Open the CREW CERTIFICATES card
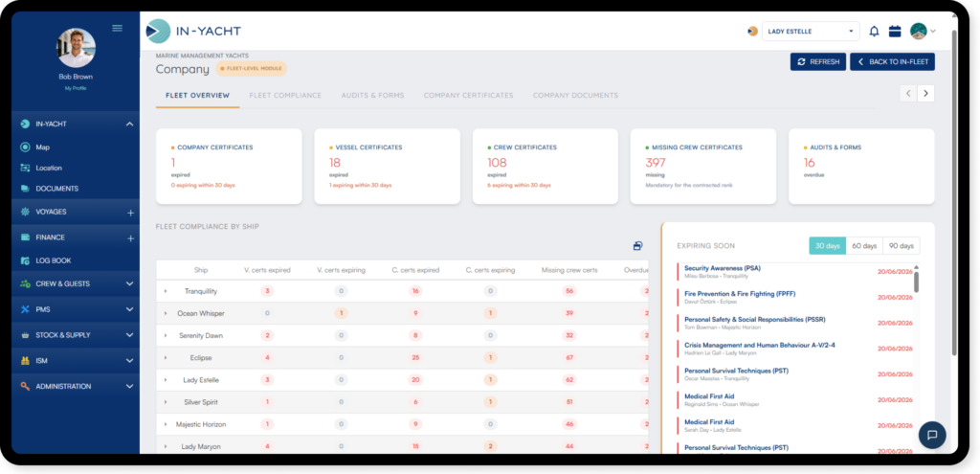 coord(545,167)
